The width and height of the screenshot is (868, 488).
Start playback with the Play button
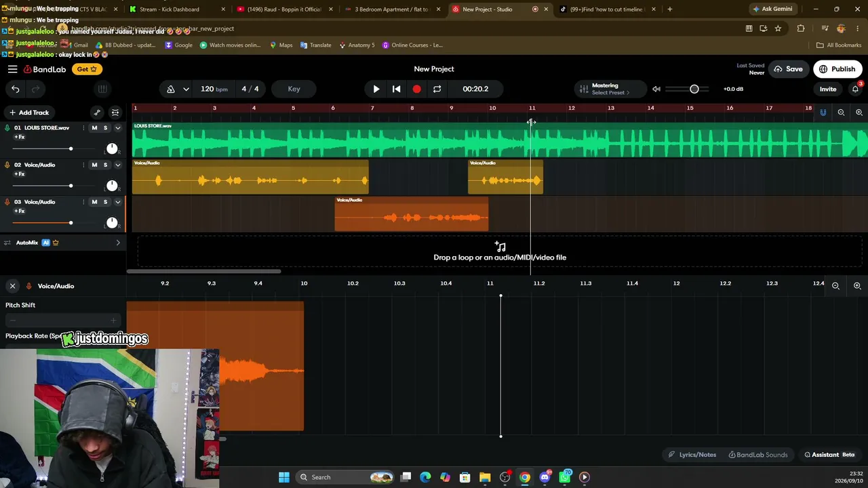tap(376, 89)
